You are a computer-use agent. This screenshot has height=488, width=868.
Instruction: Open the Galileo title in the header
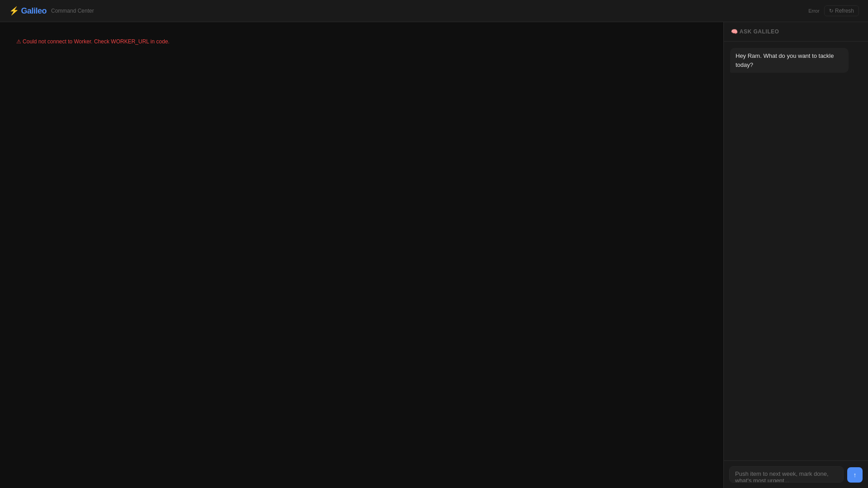33,11
